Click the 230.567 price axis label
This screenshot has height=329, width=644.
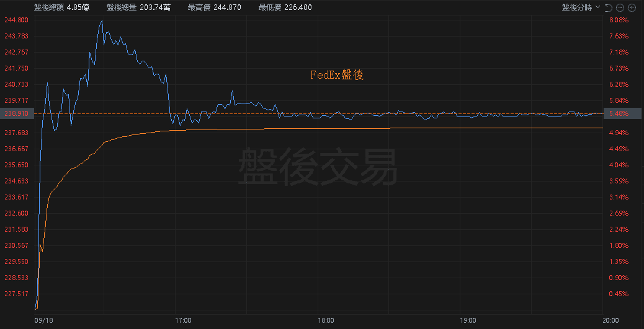[16, 245]
